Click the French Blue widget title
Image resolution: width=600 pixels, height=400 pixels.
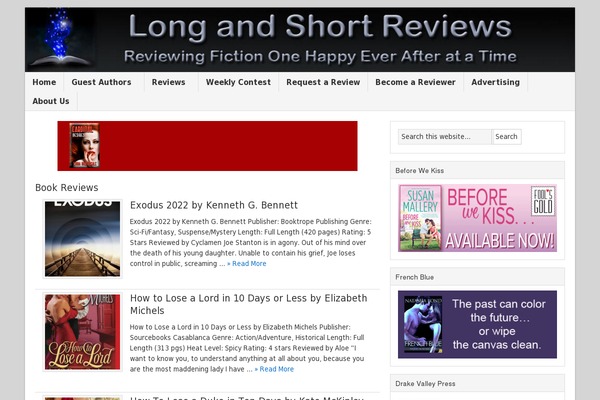point(414,277)
